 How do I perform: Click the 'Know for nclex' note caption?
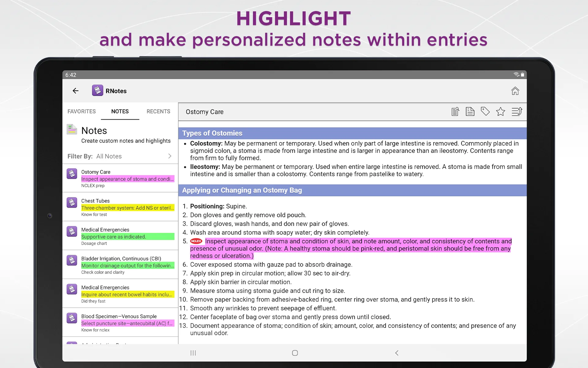tap(95, 330)
